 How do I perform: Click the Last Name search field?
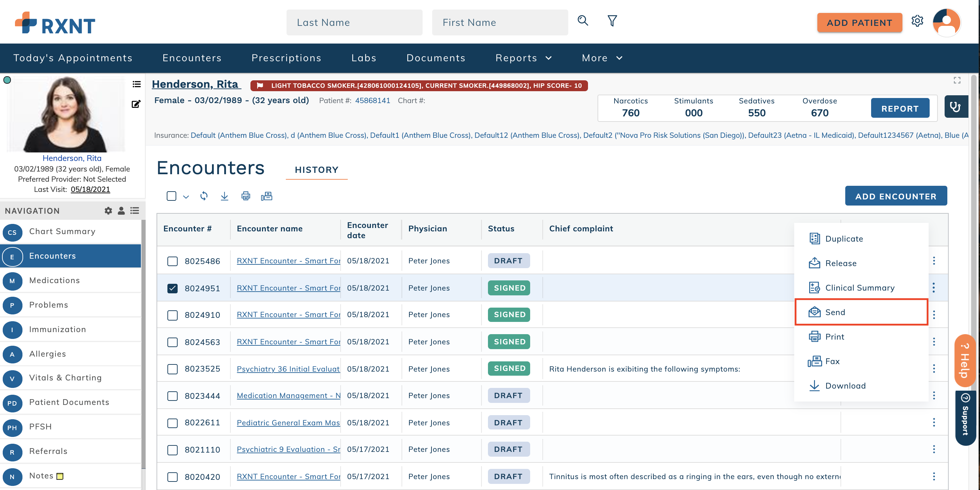[354, 22]
